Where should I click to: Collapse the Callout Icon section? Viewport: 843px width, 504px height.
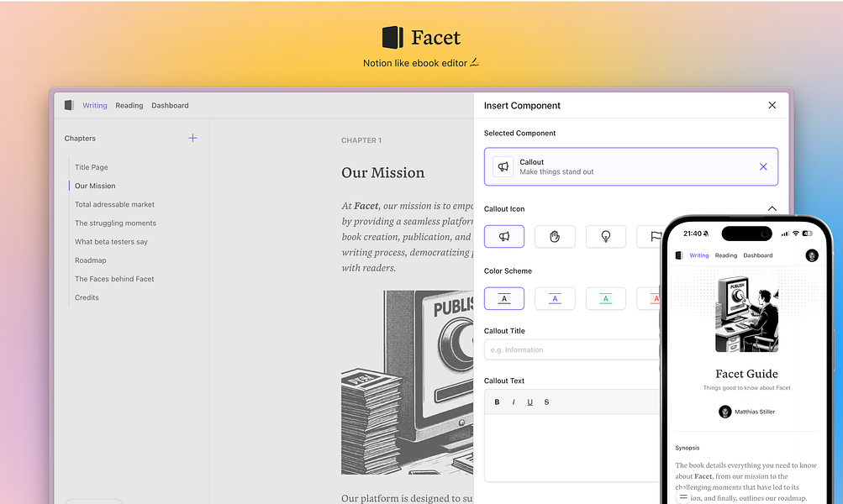pyautogui.click(x=772, y=208)
